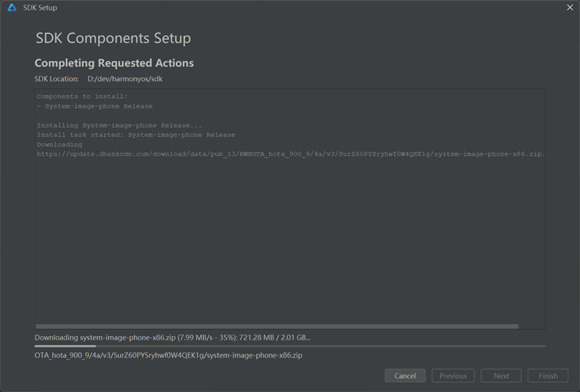
Task: Click the download progress bar
Action: tap(290, 346)
